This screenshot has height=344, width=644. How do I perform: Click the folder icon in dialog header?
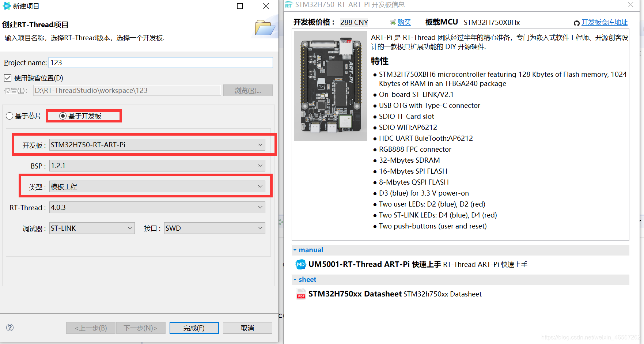pyautogui.click(x=265, y=28)
